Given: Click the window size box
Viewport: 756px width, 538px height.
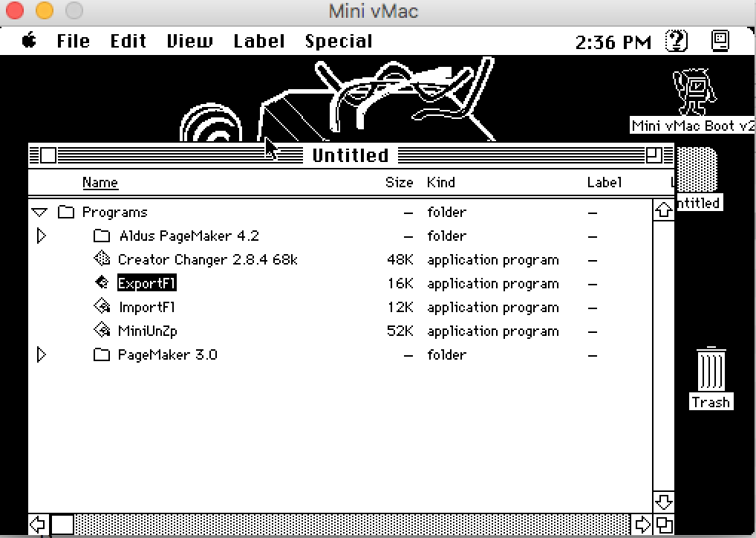Looking at the screenshot, I should (665, 525).
